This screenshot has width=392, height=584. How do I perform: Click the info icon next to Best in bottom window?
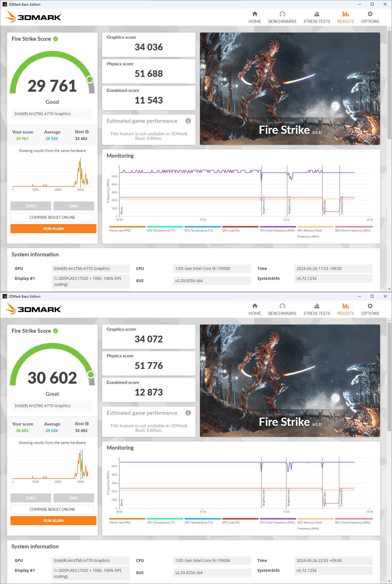click(87, 424)
